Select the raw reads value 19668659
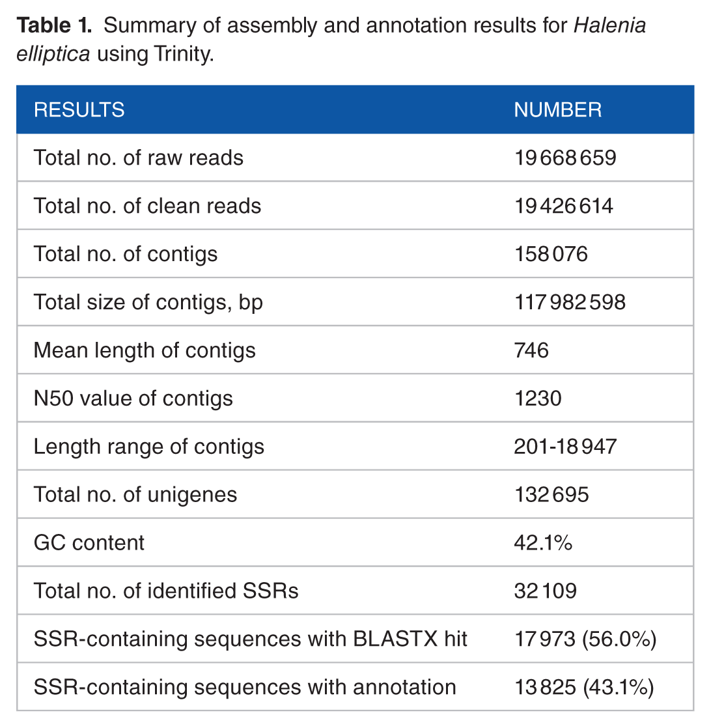 [565, 158]
